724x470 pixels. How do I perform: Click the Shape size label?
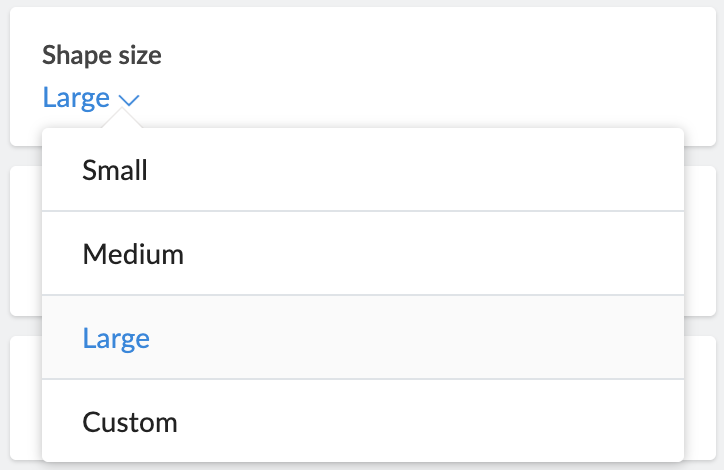pos(101,56)
